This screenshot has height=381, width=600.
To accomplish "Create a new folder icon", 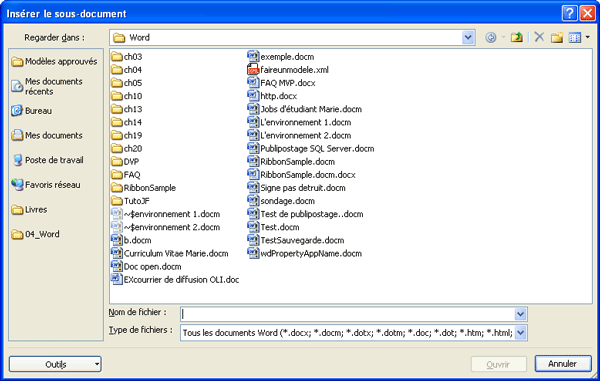I will click(x=557, y=37).
